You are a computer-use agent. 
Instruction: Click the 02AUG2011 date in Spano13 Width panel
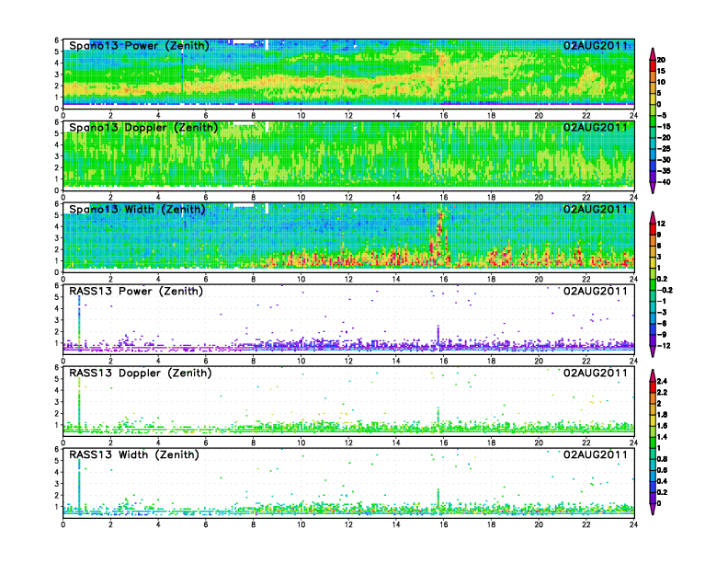coord(596,210)
